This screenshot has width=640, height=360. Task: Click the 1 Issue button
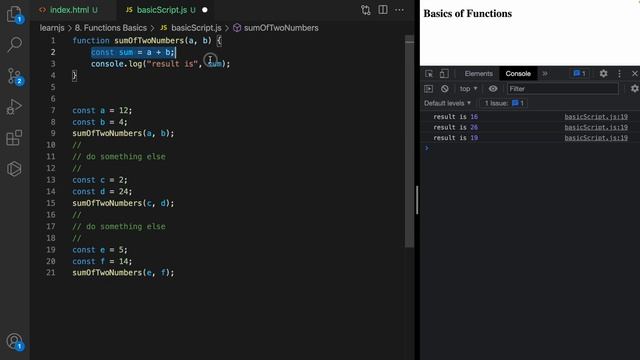click(x=504, y=103)
